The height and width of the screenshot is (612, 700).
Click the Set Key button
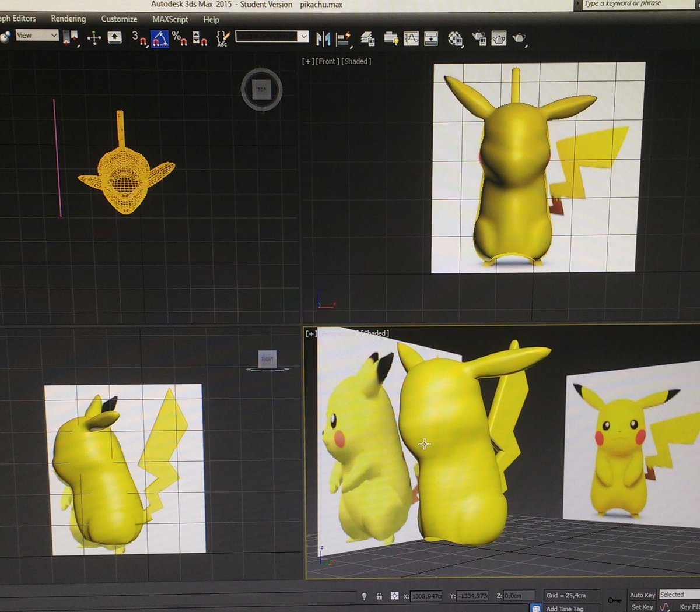pyautogui.click(x=642, y=607)
